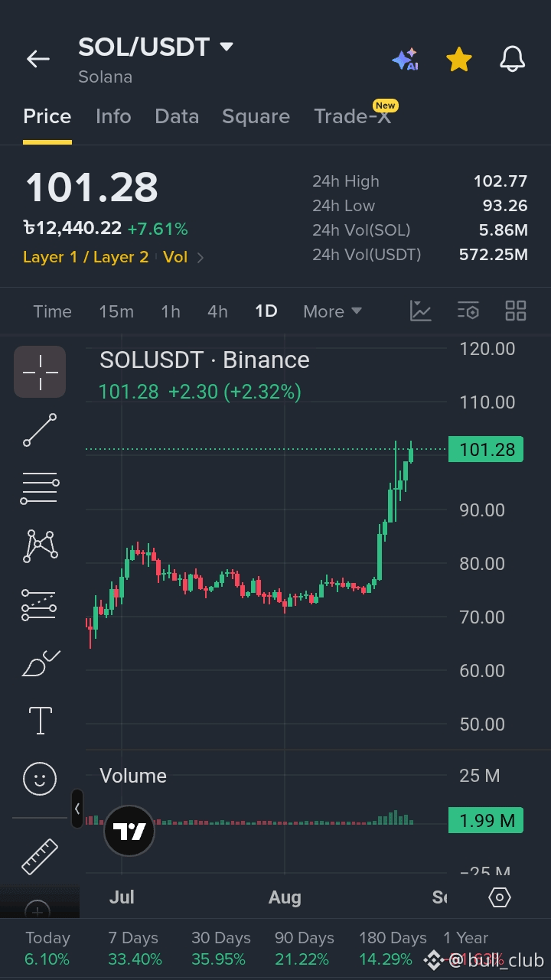Switch to the Info tab
551x980 pixels.
tap(113, 116)
